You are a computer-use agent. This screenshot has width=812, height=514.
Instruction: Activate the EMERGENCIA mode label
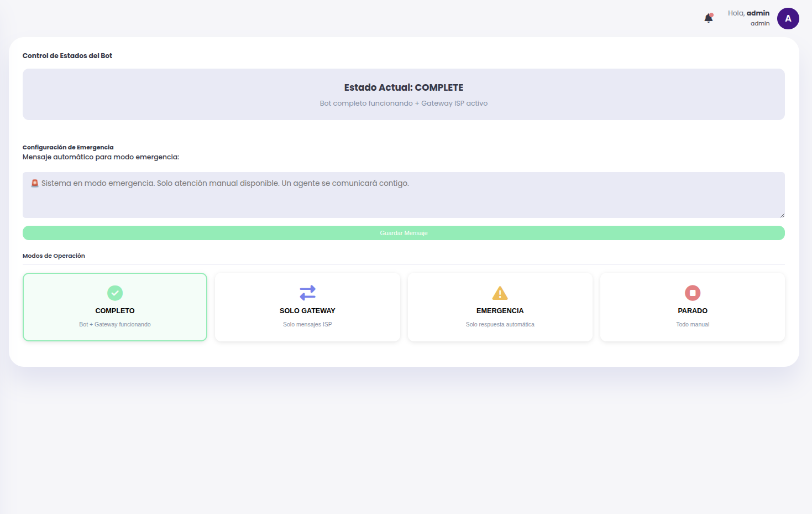click(500, 311)
